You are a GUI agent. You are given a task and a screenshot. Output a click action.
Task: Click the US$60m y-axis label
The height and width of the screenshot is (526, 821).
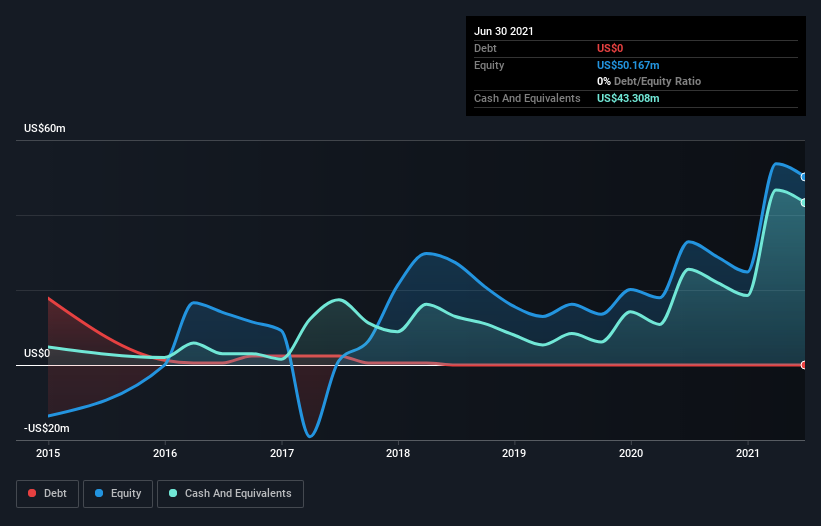[x=45, y=129]
